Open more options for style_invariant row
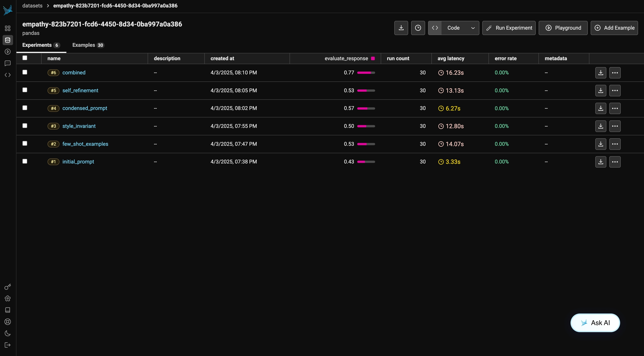644x356 pixels. click(x=615, y=126)
